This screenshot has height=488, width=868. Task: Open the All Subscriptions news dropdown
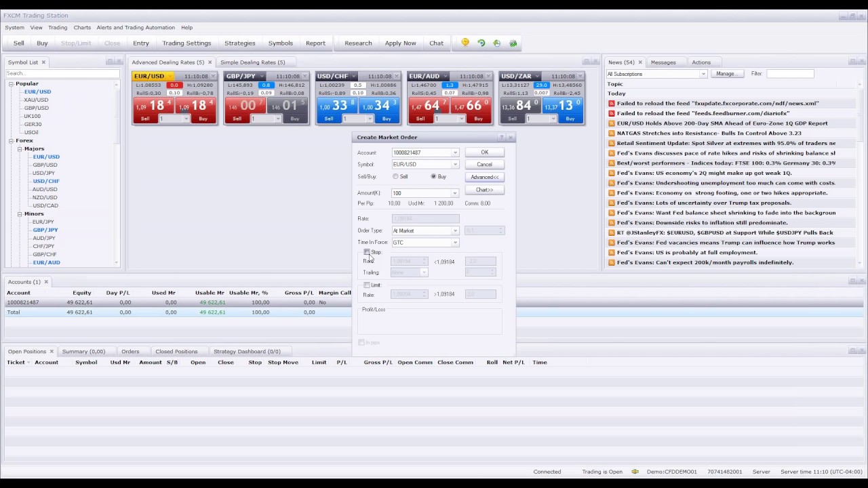703,74
